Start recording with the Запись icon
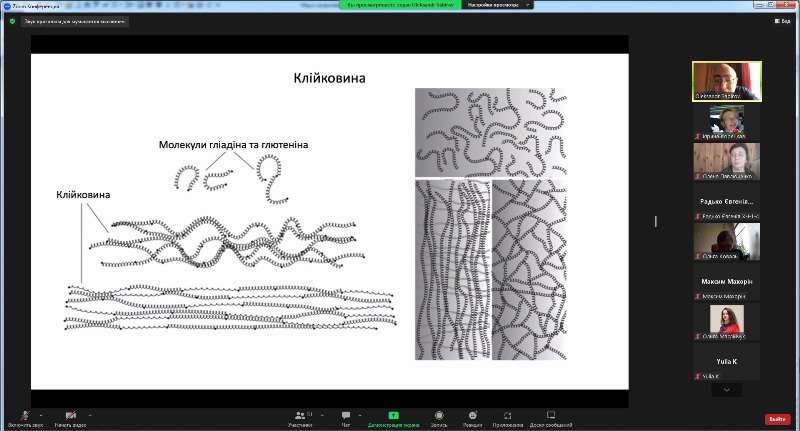 tap(439, 419)
